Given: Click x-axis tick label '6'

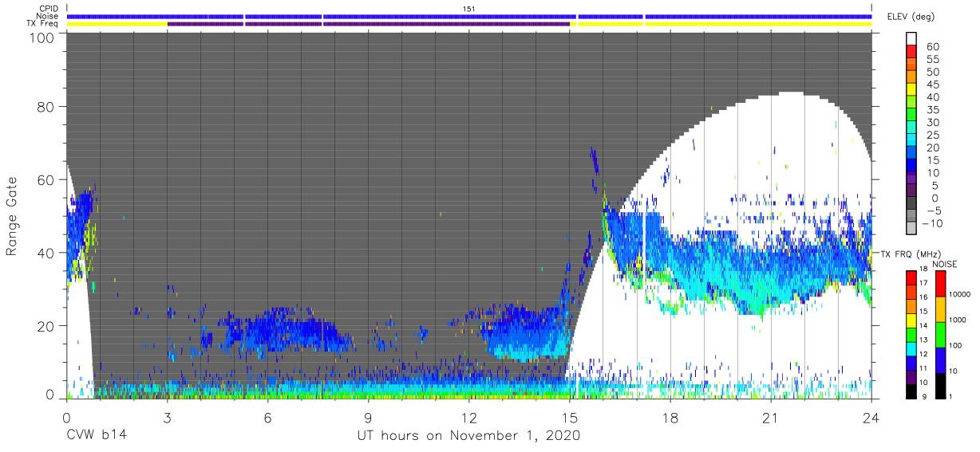Looking at the screenshot, I should (x=267, y=417).
